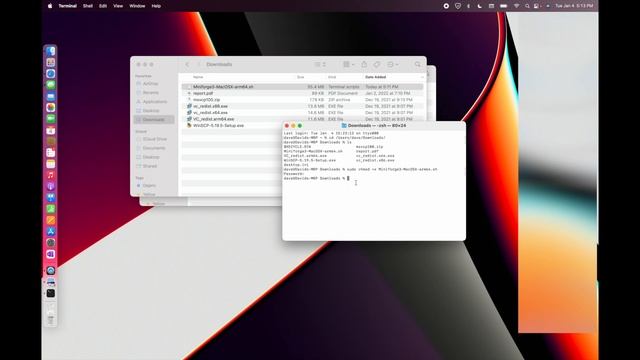The image size is (640, 360).
Task: Open the Help menu
Action: click(156, 6)
